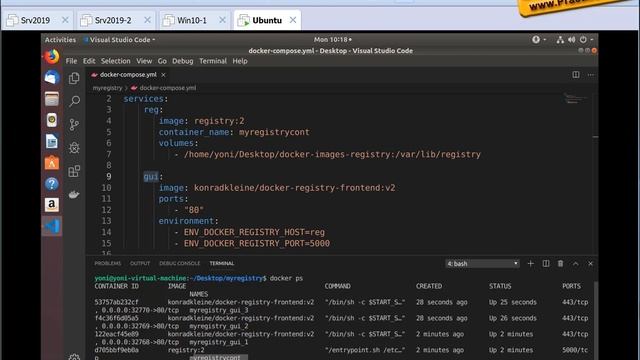640x360 pixels.
Task: Open volume icon in top bar
Action: [x=571, y=40]
